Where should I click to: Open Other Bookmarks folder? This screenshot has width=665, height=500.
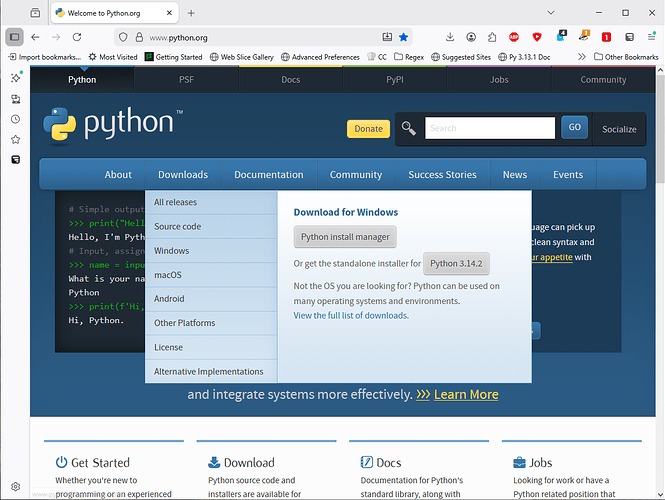click(626, 57)
